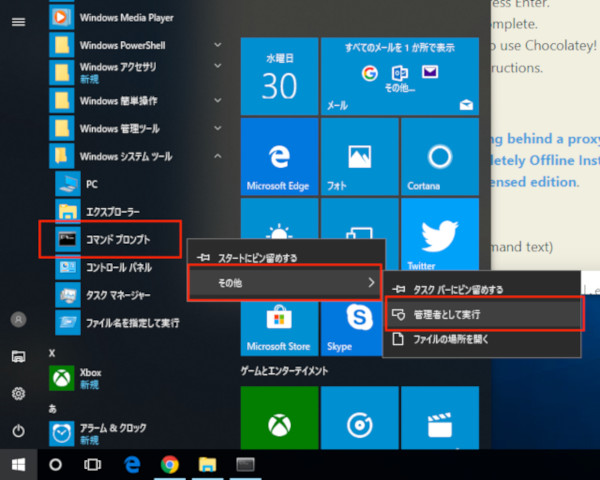Open the Twitter tile

441,238
